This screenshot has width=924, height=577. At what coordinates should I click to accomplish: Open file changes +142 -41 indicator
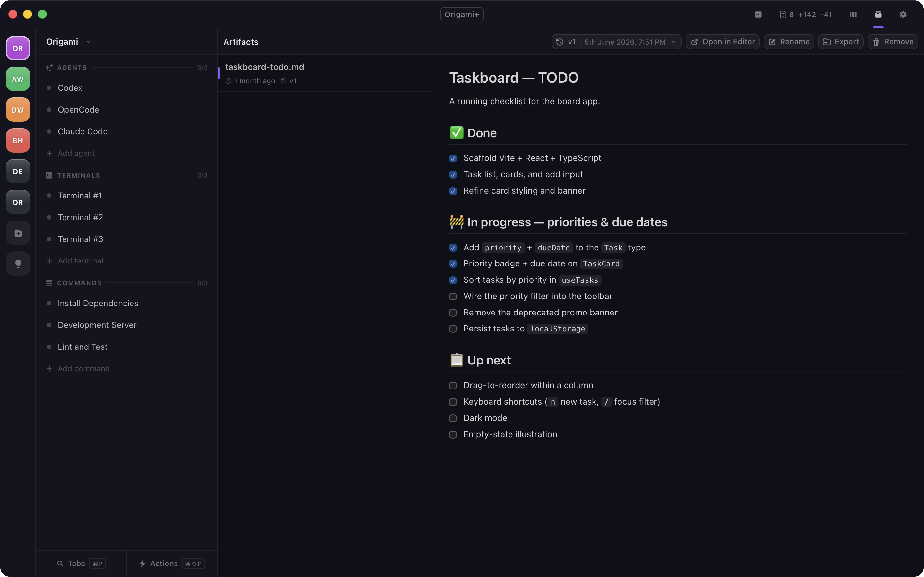[806, 14]
